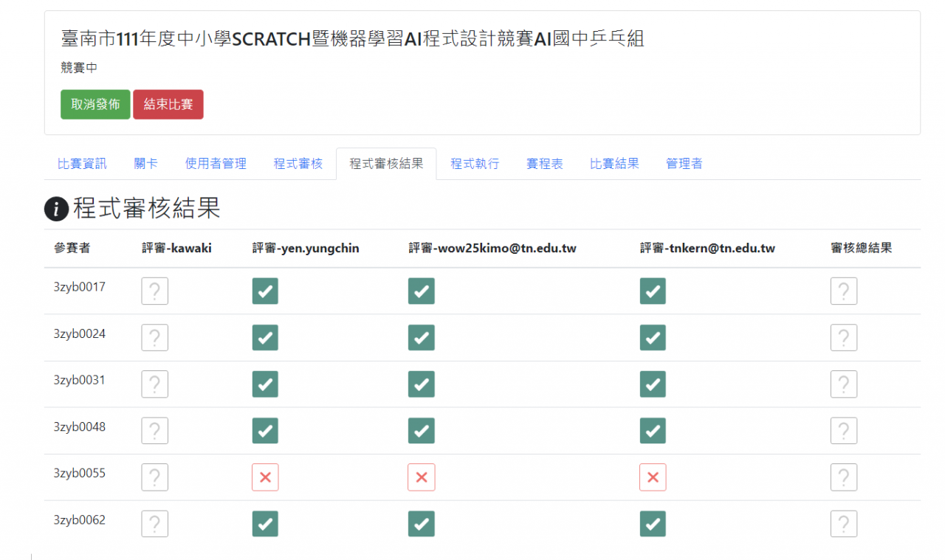945x560 pixels.
Task: Open the 比賽結果 tab
Action: tap(614, 164)
